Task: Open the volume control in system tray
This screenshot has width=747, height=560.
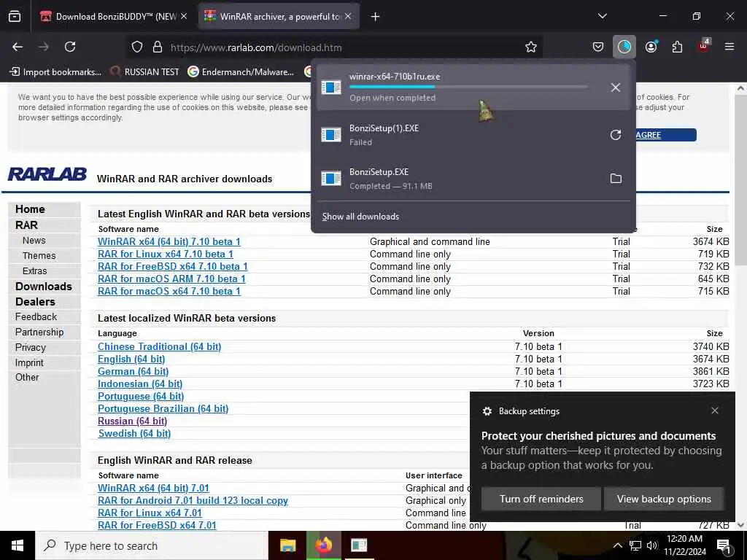Action: [x=651, y=545]
